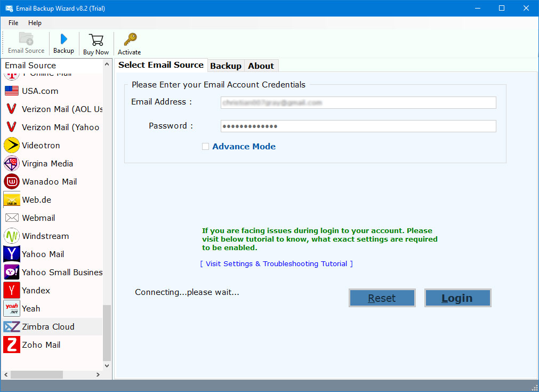Open Visit Settings & Troubleshooting Tutorial link
The height and width of the screenshot is (392, 539).
pos(276,264)
